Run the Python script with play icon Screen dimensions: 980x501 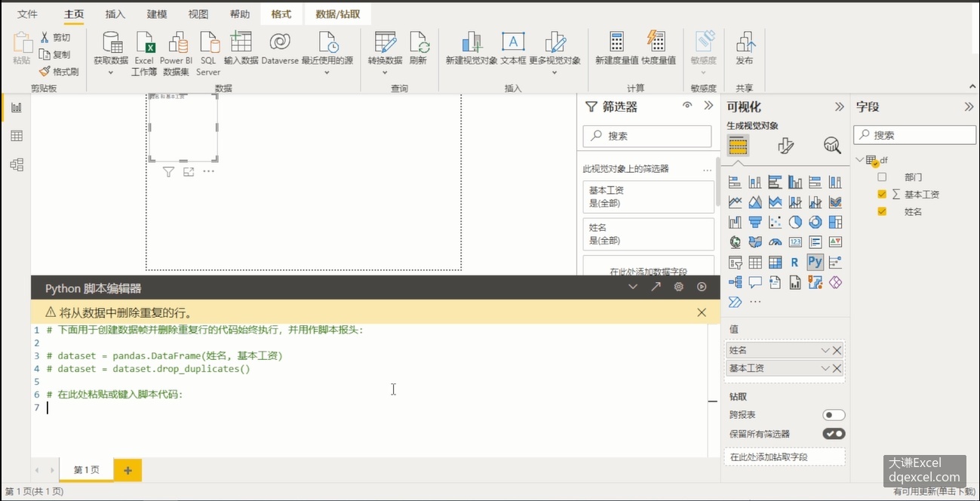(x=702, y=287)
